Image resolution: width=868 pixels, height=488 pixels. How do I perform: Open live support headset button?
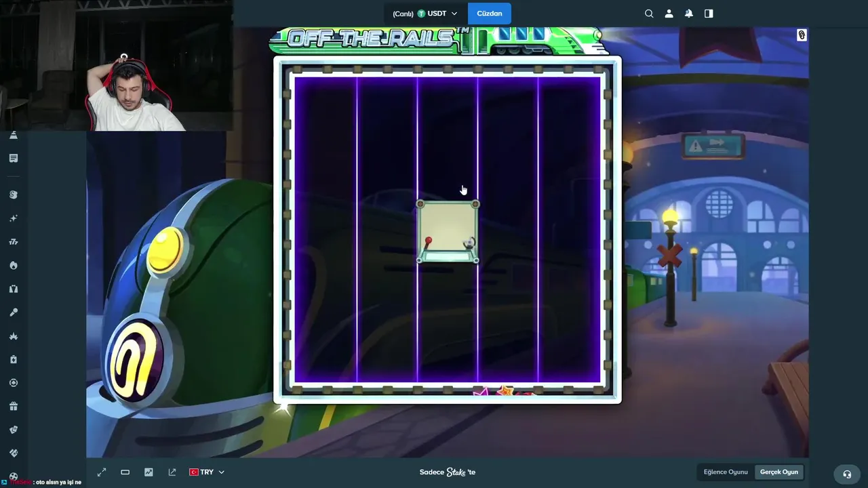[x=847, y=474]
